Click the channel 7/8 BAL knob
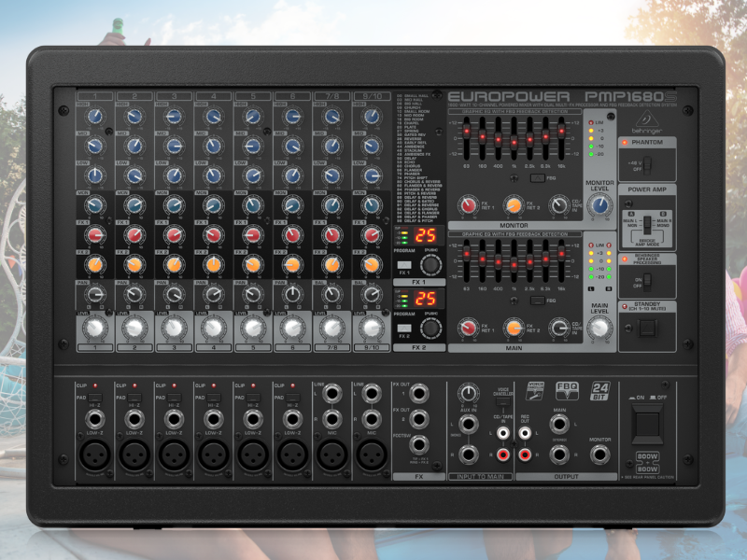 coord(332,295)
